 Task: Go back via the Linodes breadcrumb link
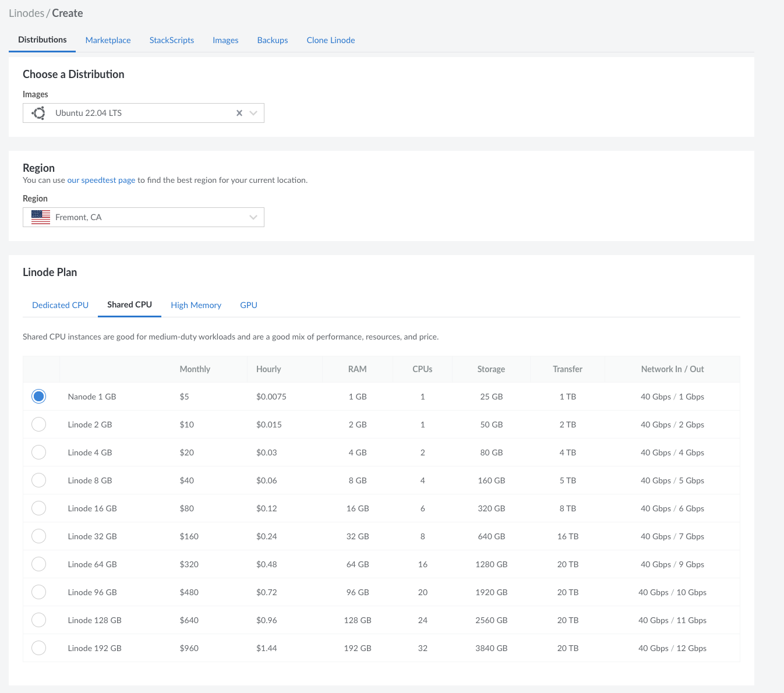26,13
